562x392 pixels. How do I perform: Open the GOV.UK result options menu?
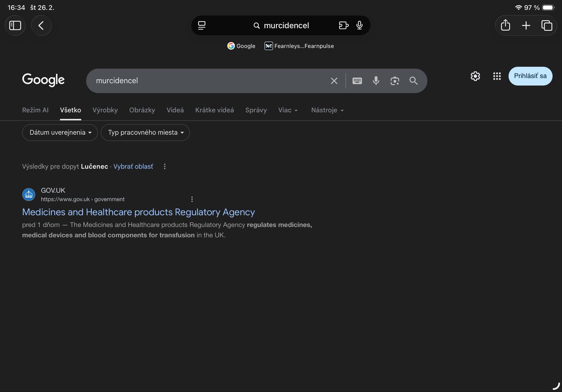(x=192, y=199)
